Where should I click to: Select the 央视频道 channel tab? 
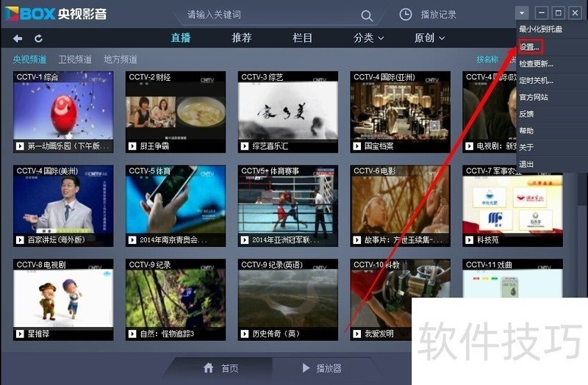[x=29, y=60]
